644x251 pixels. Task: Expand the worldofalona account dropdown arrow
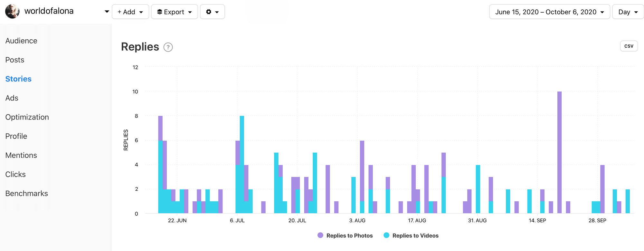(x=107, y=12)
